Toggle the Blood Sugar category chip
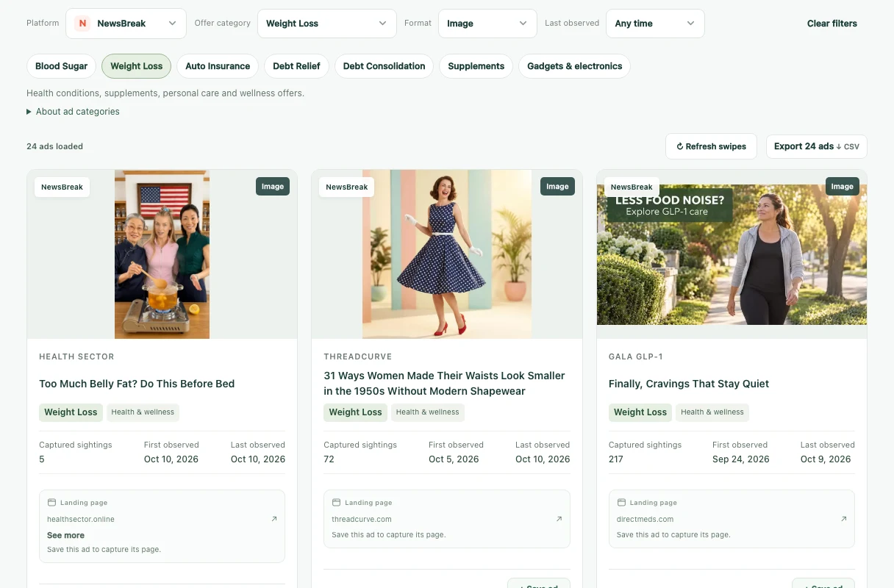 click(x=62, y=66)
